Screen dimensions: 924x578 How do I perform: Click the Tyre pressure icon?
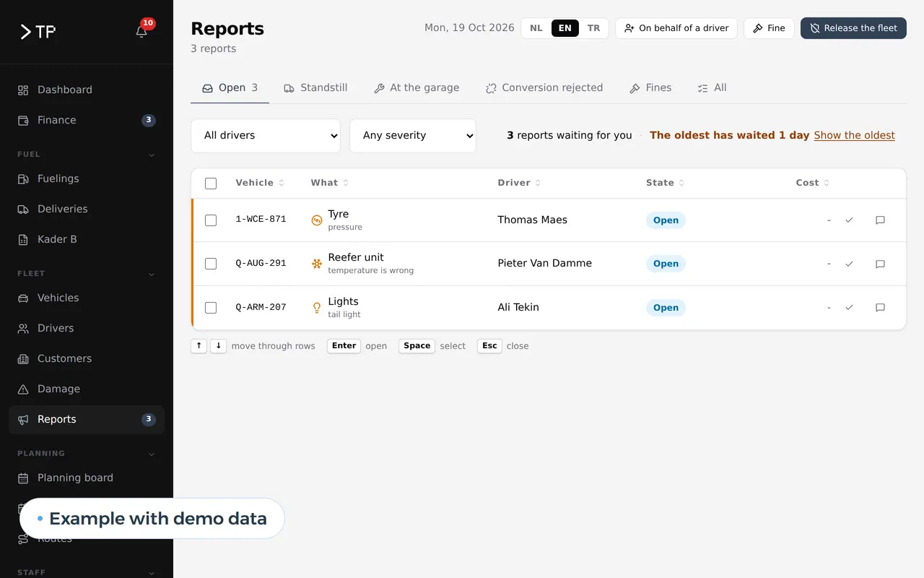[x=316, y=220]
